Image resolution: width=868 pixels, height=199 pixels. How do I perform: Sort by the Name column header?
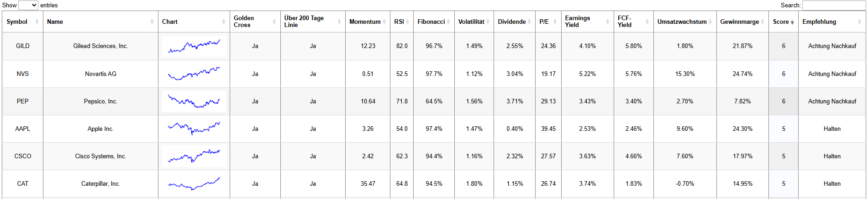click(55, 22)
